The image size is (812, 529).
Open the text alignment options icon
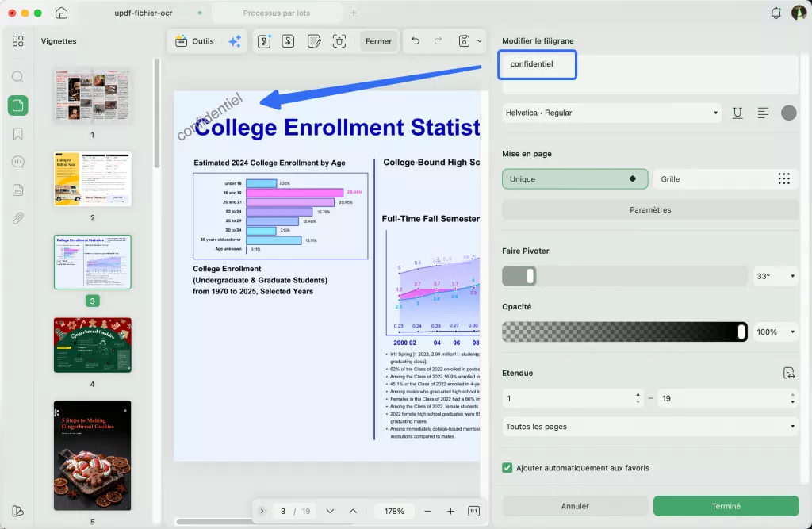point(763,113)
